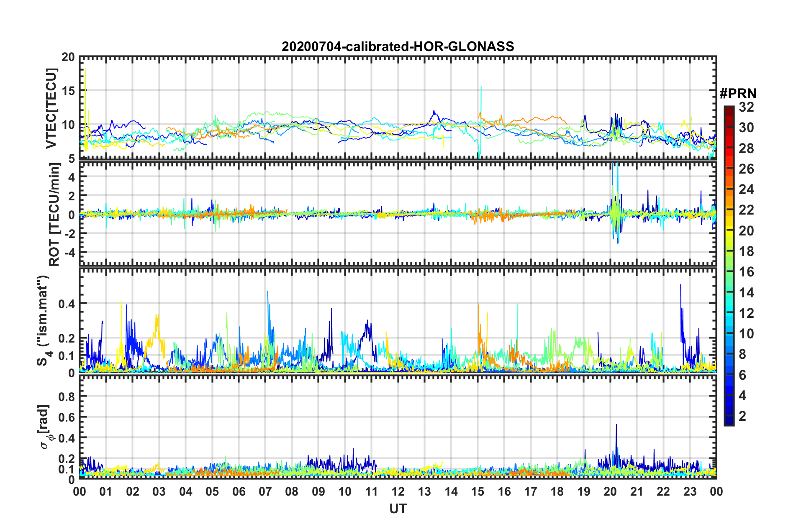The image size is (796, 532).
Task: Click the "-4" tick on the ROT axis
Action: click(70, 252)
